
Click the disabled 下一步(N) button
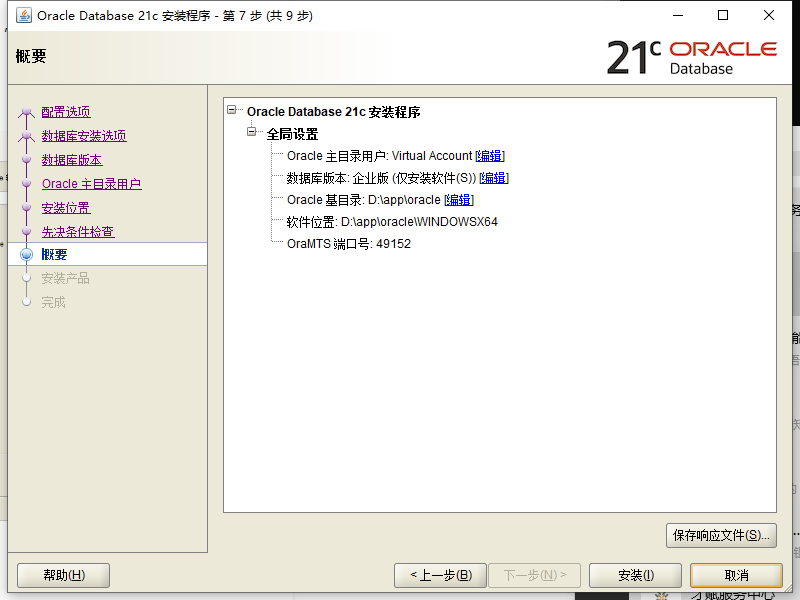pos(535,576)
